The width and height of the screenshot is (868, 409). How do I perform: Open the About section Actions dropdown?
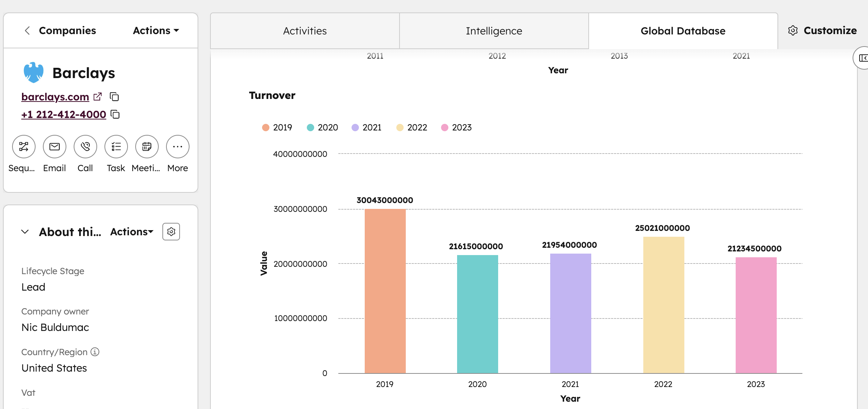pos(132,232)
